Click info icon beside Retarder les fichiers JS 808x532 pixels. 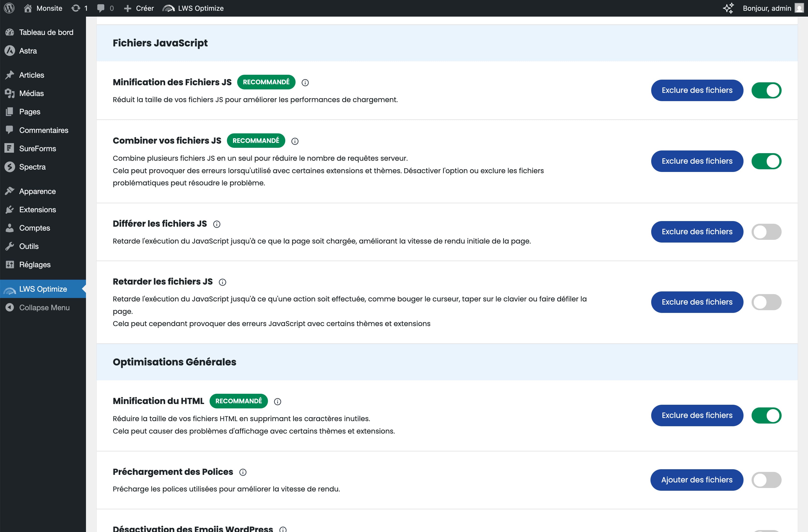coord(222,282)
